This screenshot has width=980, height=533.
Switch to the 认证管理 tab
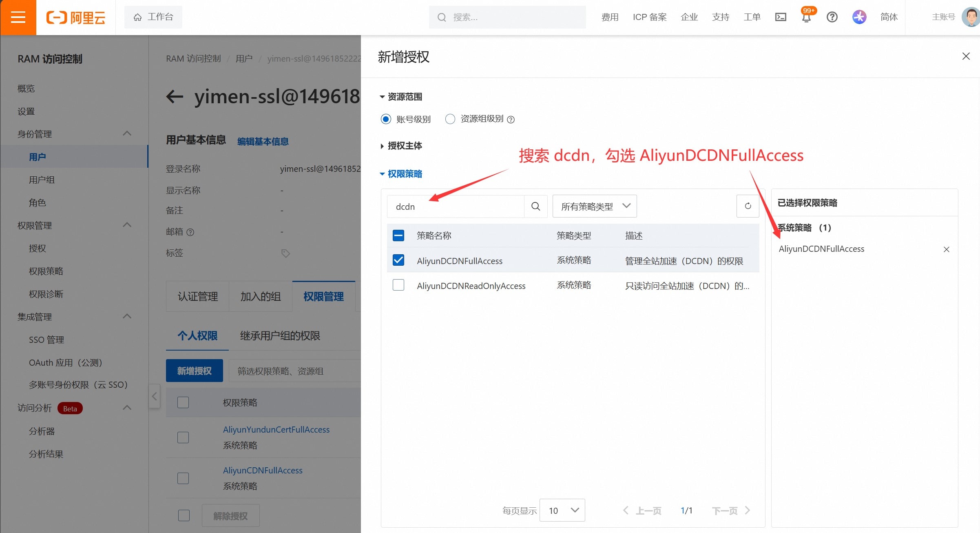pyautogui.click(x=198, y=296)
